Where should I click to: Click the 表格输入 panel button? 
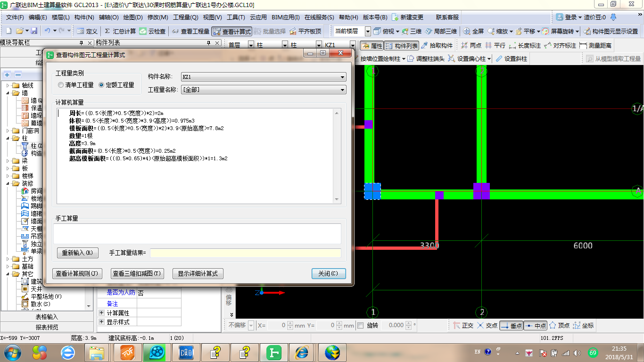coord(47,317)
